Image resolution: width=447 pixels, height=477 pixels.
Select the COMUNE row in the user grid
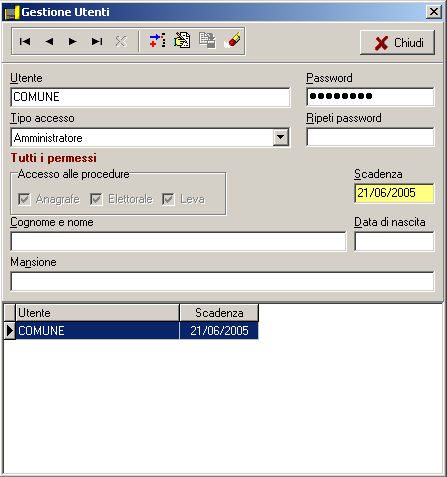pyautogui.click(x=131, y=331)
